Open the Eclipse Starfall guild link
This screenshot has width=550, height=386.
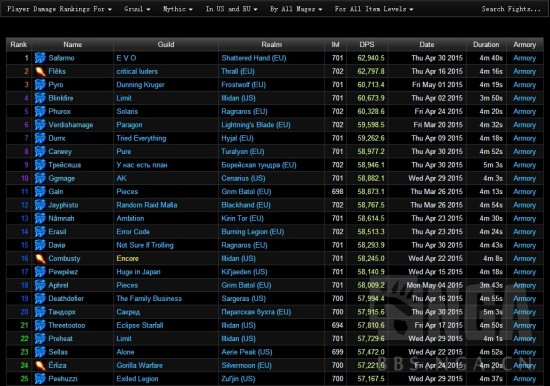(x=140, y=325)
